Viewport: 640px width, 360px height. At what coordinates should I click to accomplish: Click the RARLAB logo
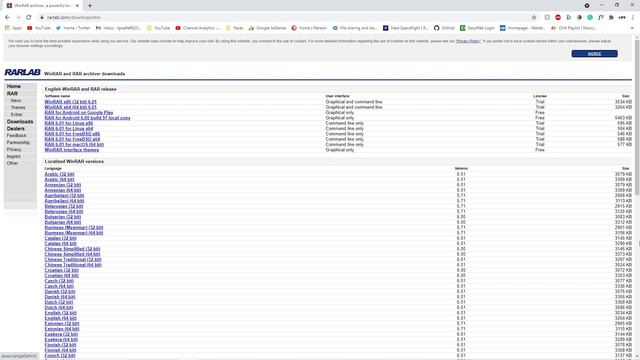(22, 72)
